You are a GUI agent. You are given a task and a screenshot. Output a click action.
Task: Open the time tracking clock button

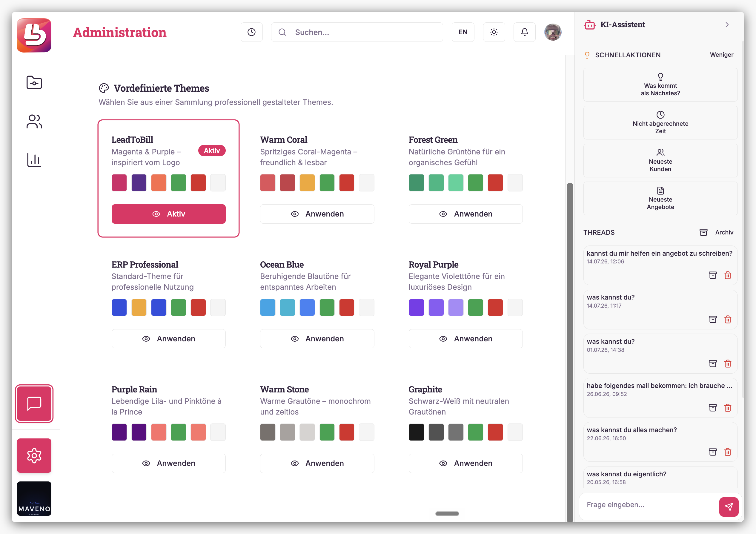coord(252,32)
